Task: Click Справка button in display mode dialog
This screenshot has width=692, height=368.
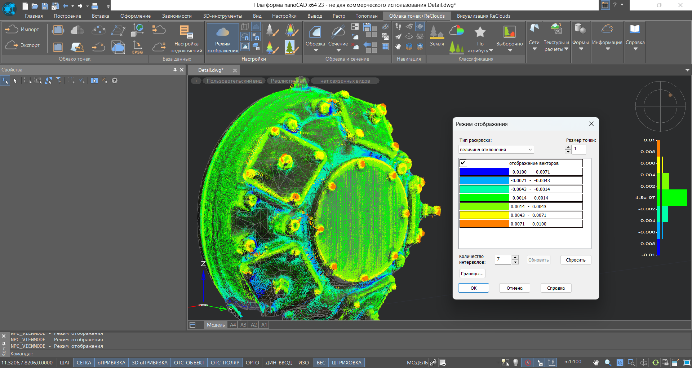Action: [x=556, y=288]
